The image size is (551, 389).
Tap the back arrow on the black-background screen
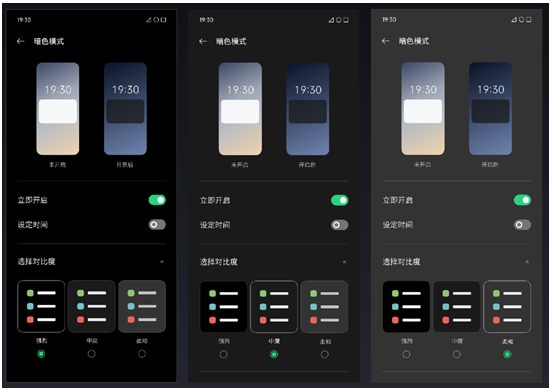(20, 41)
